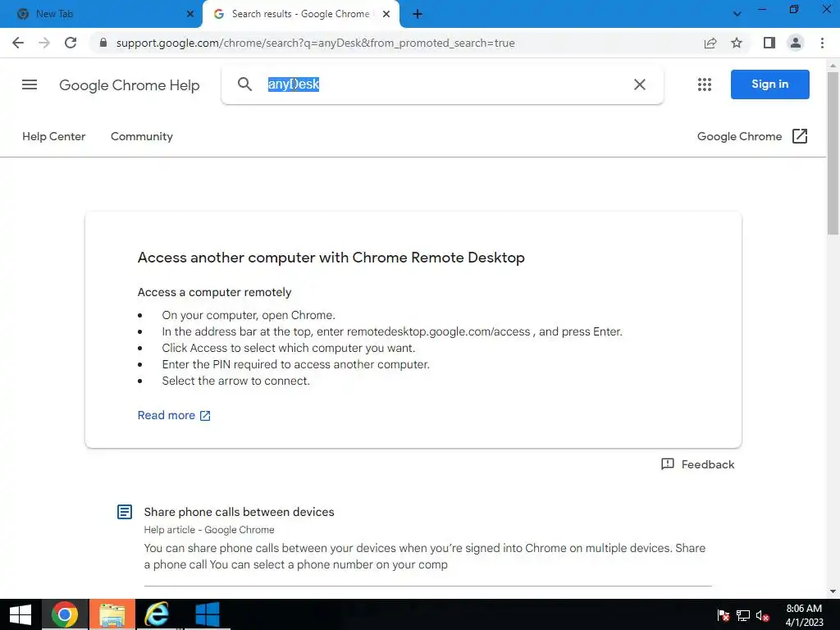The height and width of the screenshot is (630, 840).
Task: Click the Windows logo app in taskbar
Action: (207, 614)
